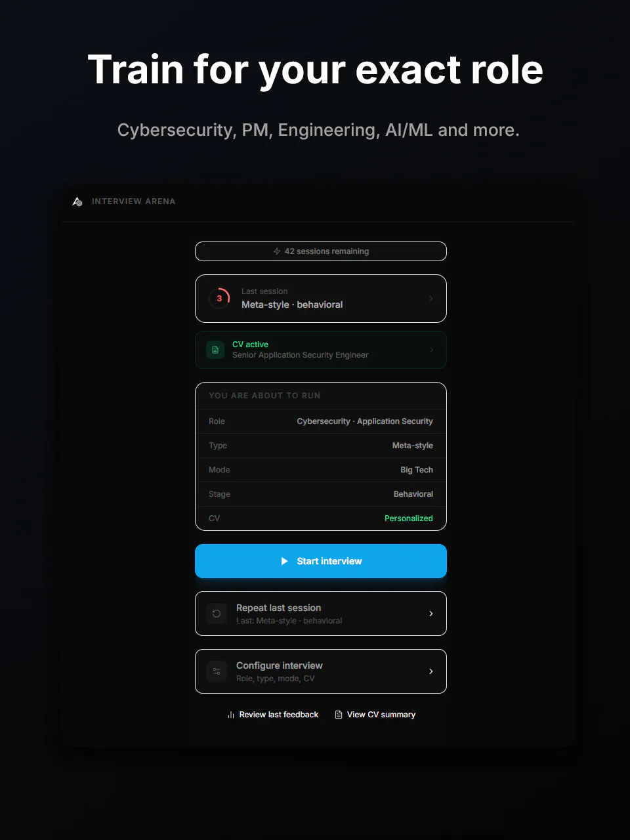Expand Repeat last session chevron

[431, 614]
